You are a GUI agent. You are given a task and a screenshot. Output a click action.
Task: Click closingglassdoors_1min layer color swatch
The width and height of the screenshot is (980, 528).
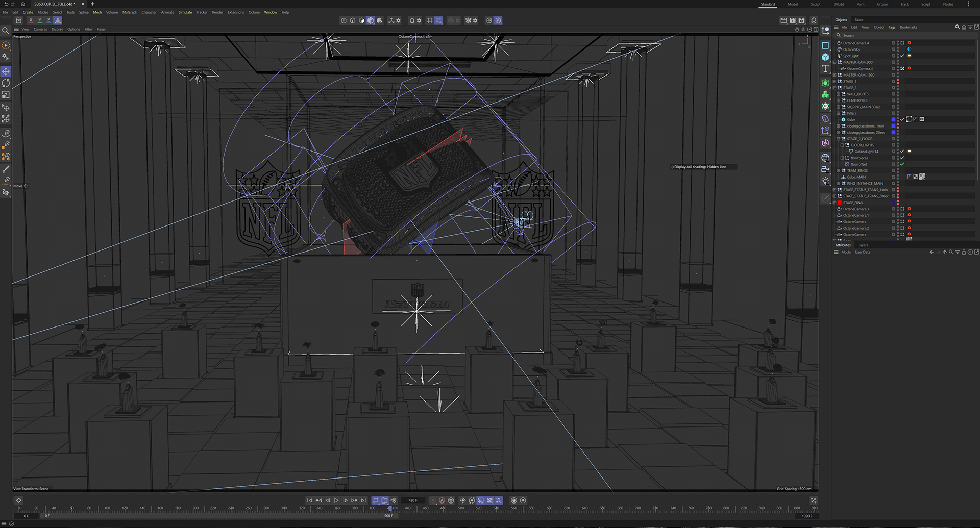(x=893, y=126)
